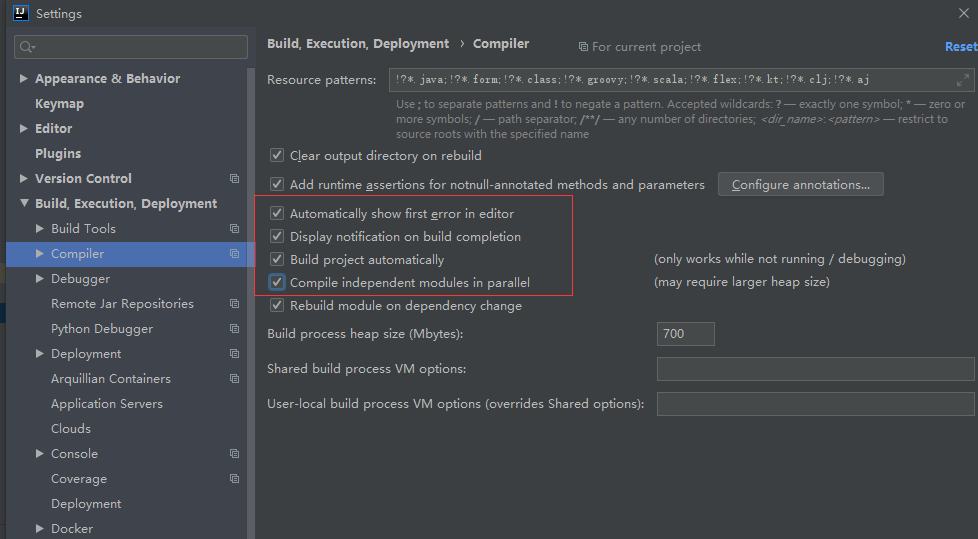Select Application Servers in the settings tree
978x539 pixels.
click(107, 404)
